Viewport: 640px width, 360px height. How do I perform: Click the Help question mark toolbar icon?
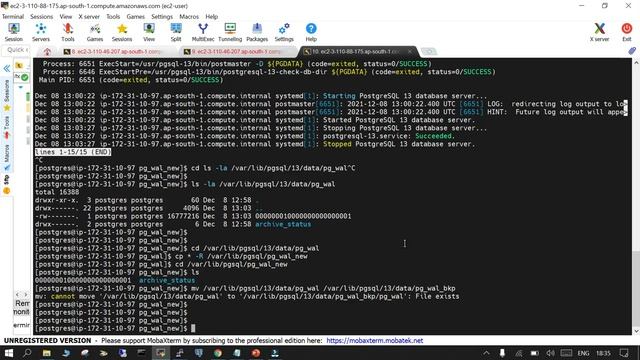pos(311,32)
